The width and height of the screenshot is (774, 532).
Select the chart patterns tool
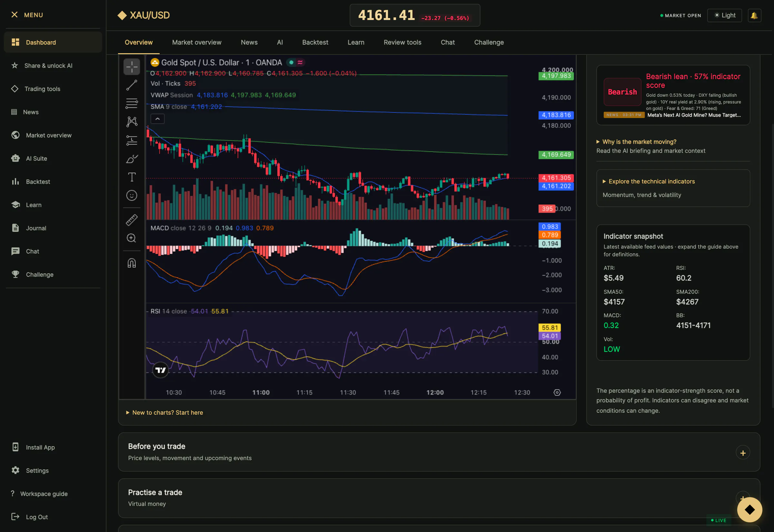coord(132,121)
